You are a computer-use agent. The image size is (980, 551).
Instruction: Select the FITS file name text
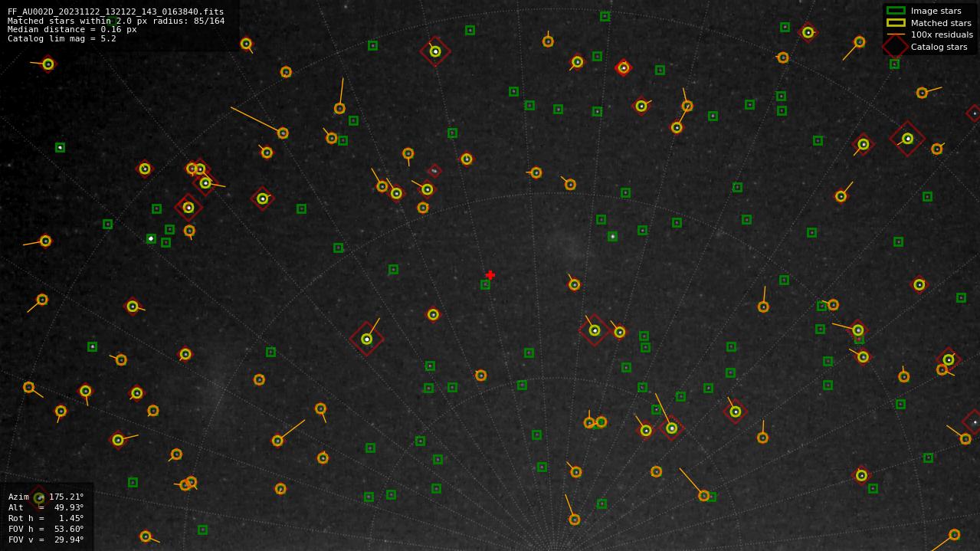116,11
